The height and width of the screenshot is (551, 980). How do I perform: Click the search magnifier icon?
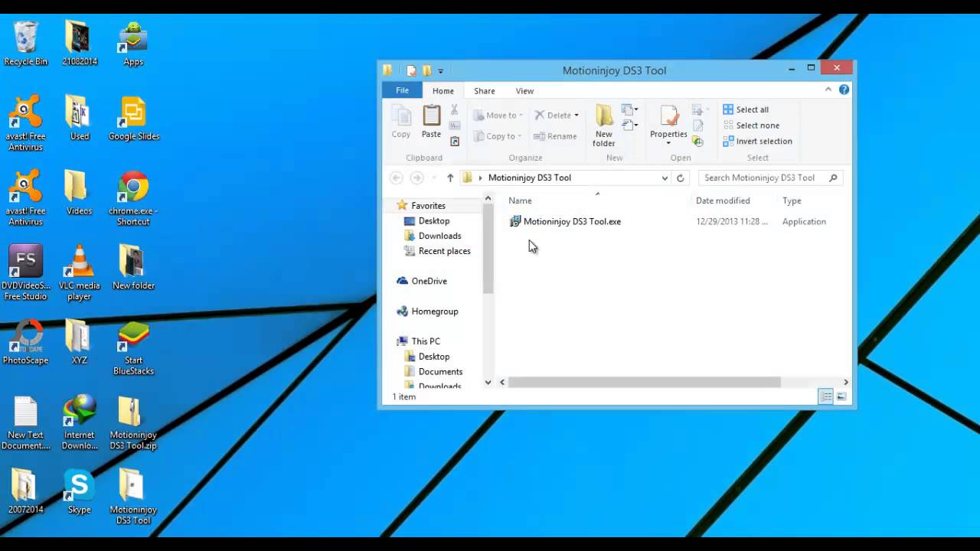[833, 178]
